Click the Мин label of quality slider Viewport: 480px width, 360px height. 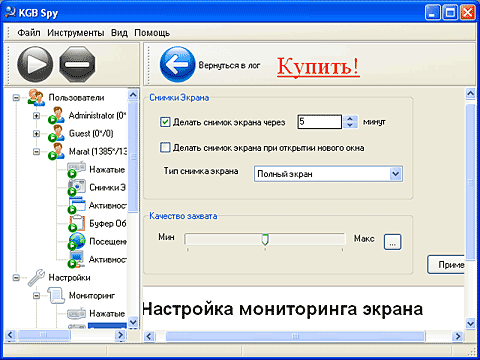coord(166,237)
